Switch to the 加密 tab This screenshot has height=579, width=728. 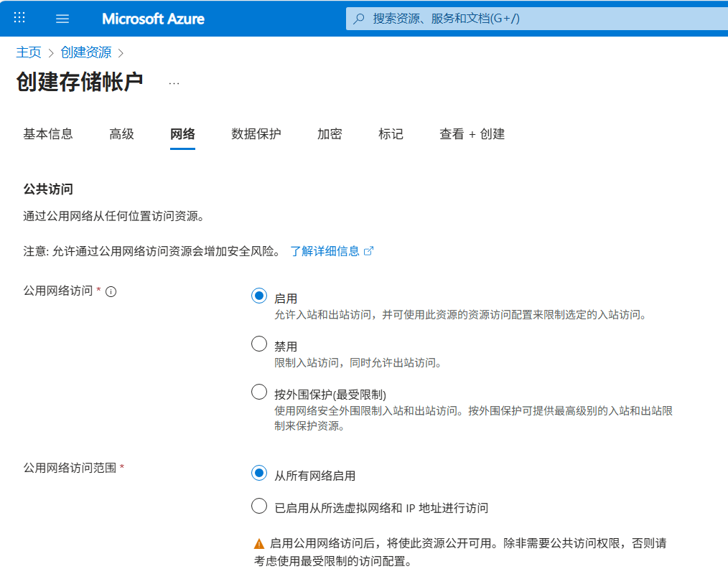pos(330,134)
